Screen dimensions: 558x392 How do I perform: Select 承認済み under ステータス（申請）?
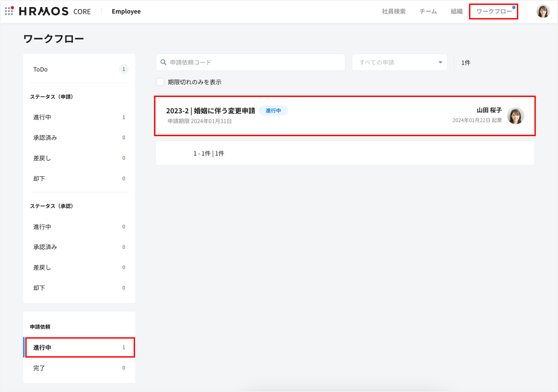45,138
